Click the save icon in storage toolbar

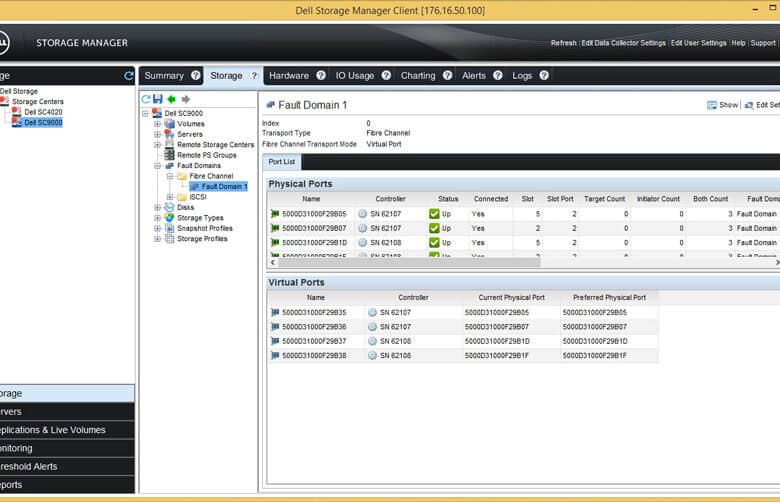[158, 99]
